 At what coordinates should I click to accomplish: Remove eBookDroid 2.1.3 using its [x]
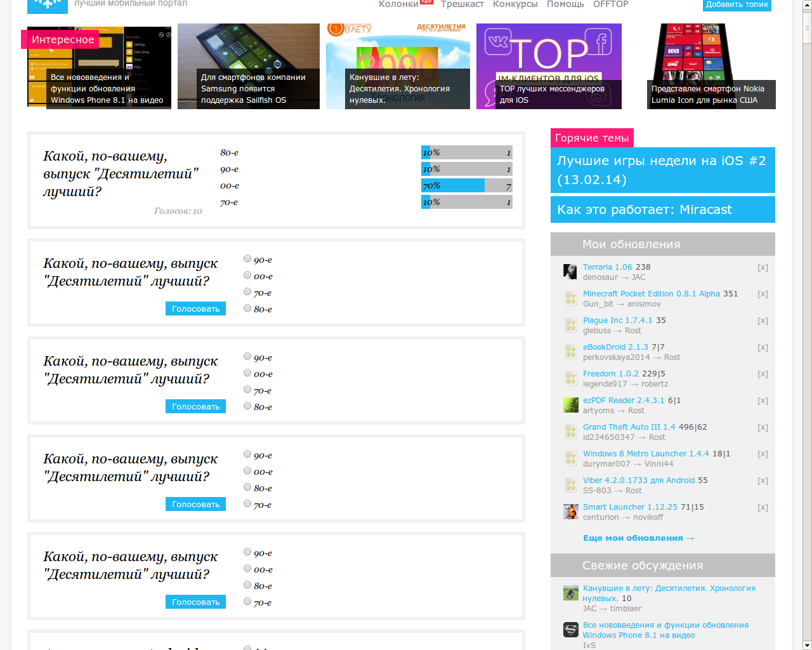click(x=763, y=347)
